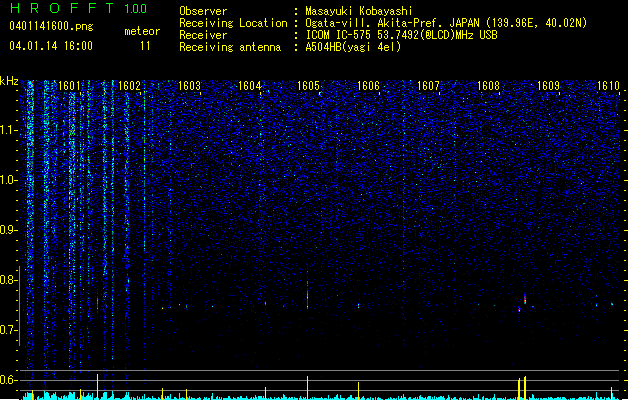
Task: Click the HROFFT 1.0.0 title text
Action: click(79, 8)
